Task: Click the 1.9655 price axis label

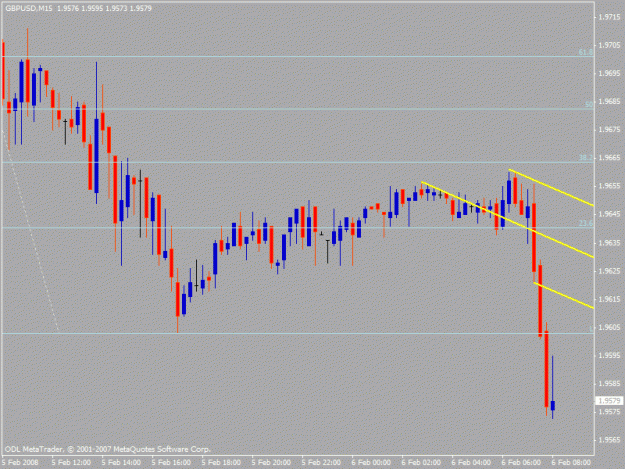Action: 609,186
